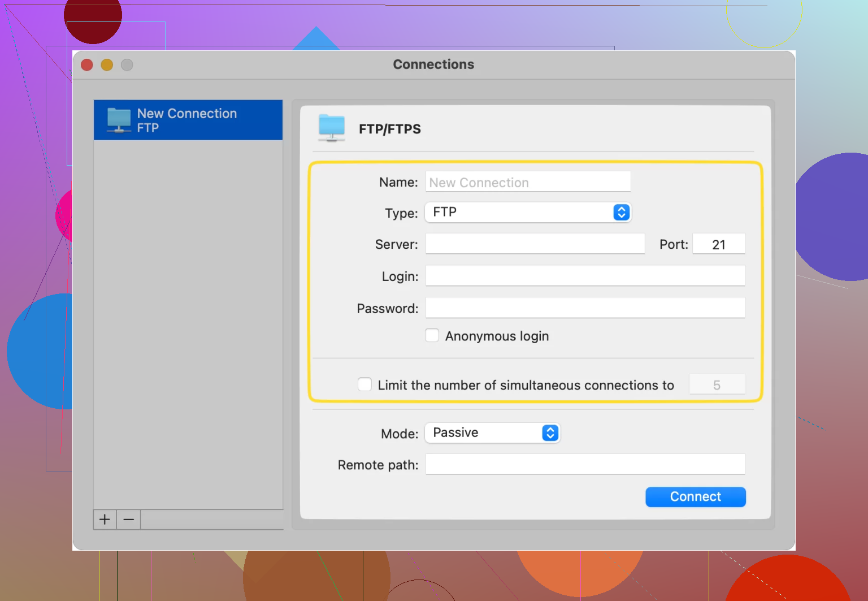Click the Login input field

[x=585, y=275]
